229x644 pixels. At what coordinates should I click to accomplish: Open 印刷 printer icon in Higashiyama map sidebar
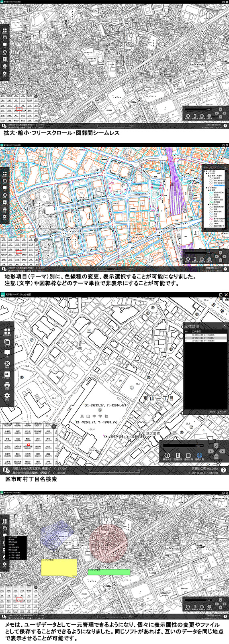pos(7,384)
